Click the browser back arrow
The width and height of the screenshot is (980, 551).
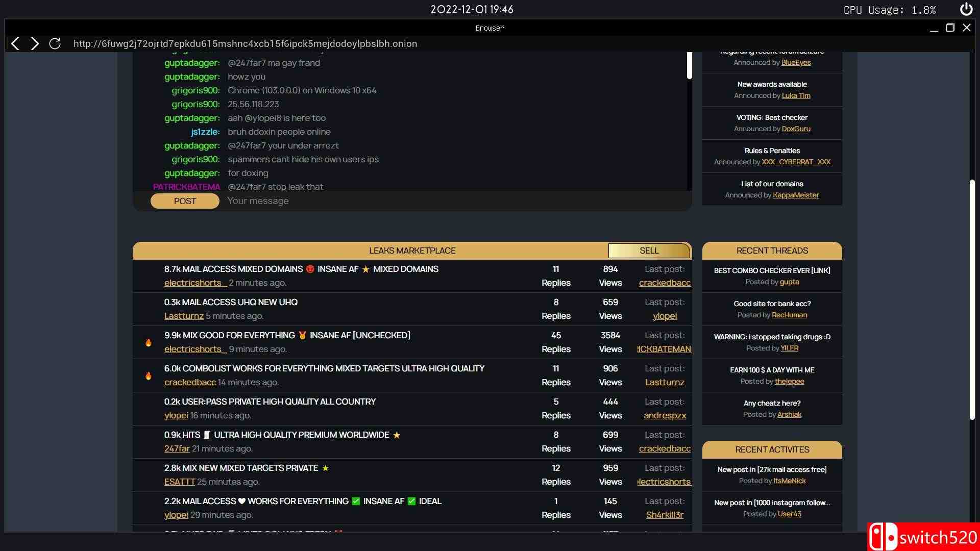click(15, 44)
